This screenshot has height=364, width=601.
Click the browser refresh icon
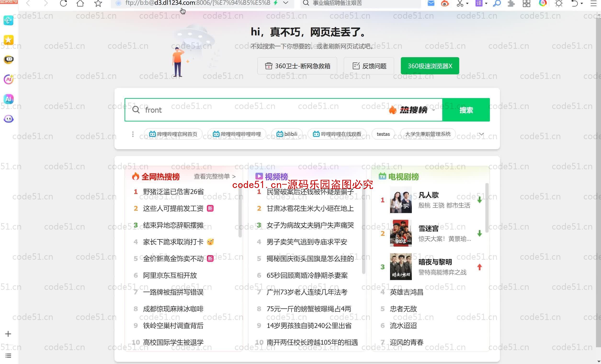[63, 3]
